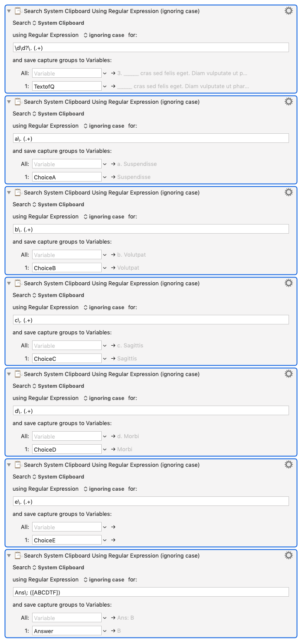Viewport: 302px width, 644px height.
Task: Click clipboard icon of the ChoiceD action
Action: click(18, 374)
